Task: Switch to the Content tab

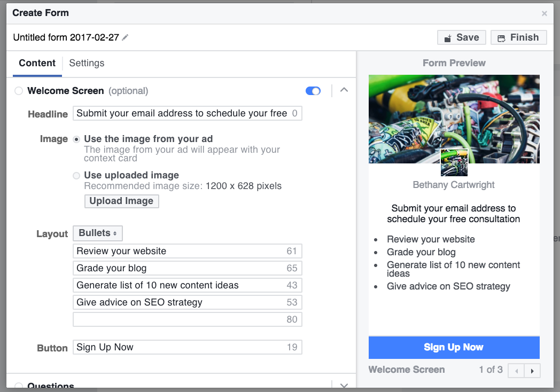Action: point(37,63)
